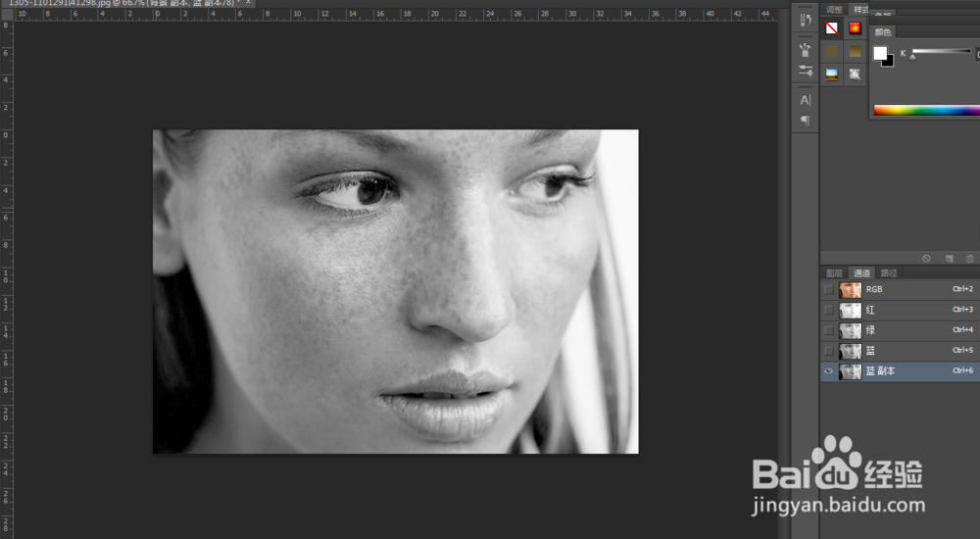980x539 pixels.
Task: Click the Ctrl+4 shortcut label
Action: coord(962,329)
